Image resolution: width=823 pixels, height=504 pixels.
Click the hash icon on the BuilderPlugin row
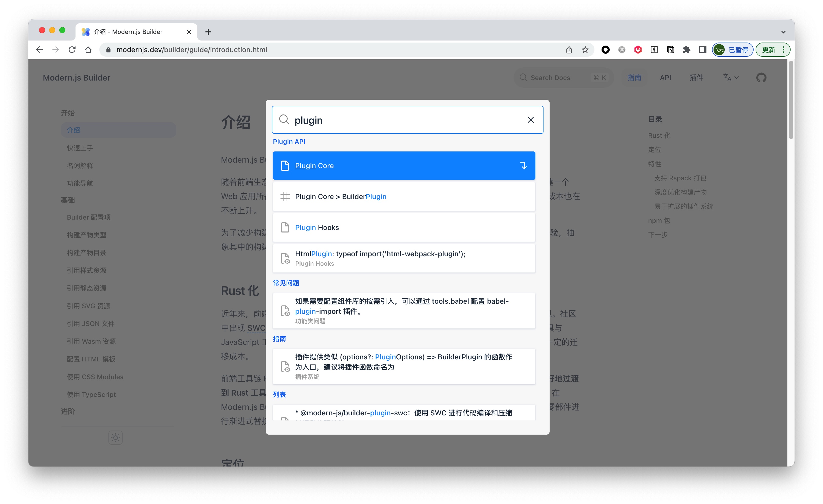(285, 197)
